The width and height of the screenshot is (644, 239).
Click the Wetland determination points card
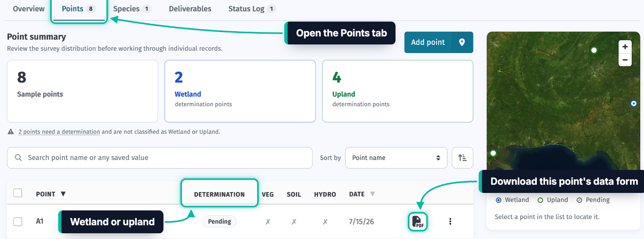pos(240,91)
